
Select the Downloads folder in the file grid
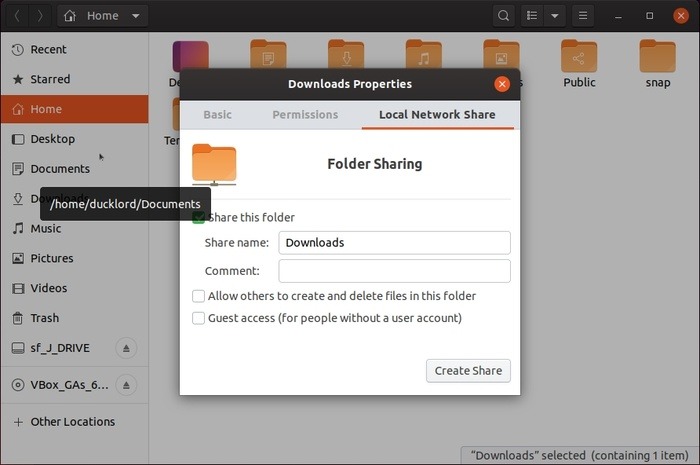tap(346, 54)
